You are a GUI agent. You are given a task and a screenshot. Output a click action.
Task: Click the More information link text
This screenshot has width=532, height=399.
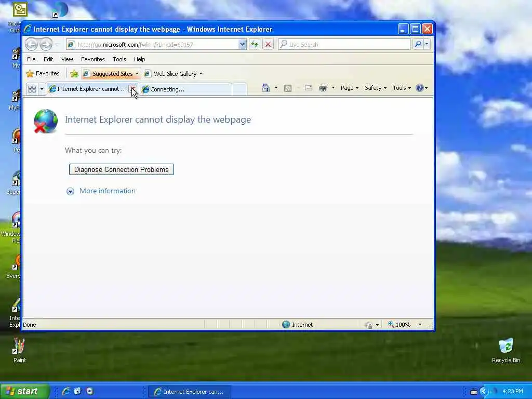coord(107,191)
